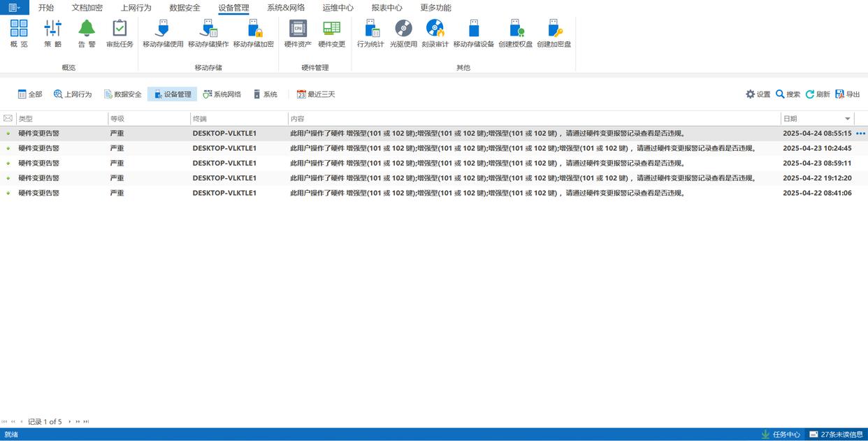Viewport: 868px width, 441px height.
Task: Switch to the 运维中心 ribbon tab
Action: pyautogui.click(x=338, y=8)
